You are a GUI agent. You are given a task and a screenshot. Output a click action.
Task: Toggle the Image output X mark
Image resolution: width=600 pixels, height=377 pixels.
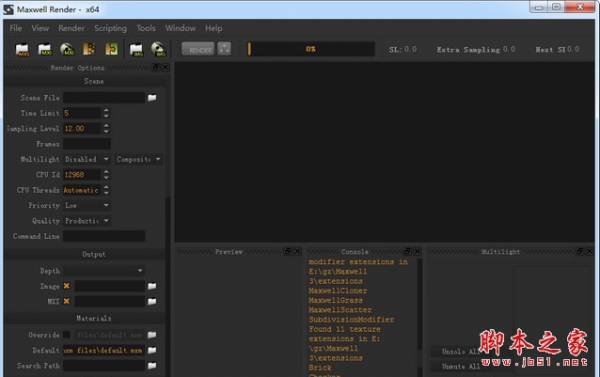[67, 286]
